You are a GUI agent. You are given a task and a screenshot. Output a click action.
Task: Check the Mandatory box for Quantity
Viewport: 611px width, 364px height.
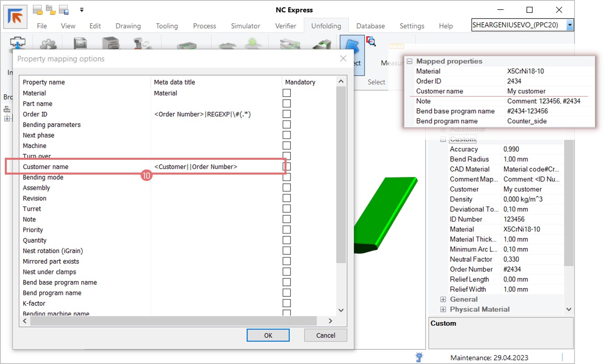tap(286, 240)
